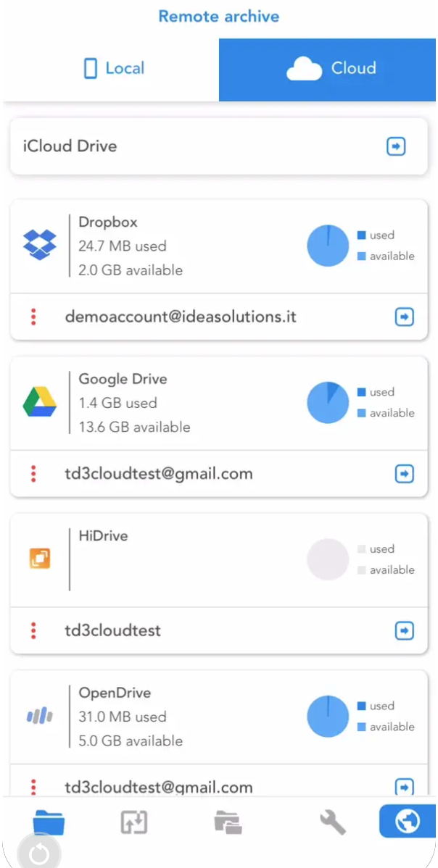Open the iCloud Drive arrow button
This screenshot has width=438, height=868.
(396, 146)
